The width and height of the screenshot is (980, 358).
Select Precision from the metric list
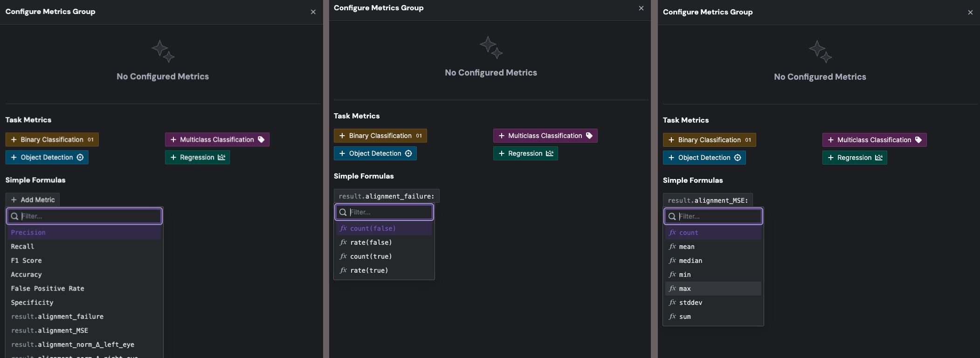pyautogui.click(x=84, y=233)
